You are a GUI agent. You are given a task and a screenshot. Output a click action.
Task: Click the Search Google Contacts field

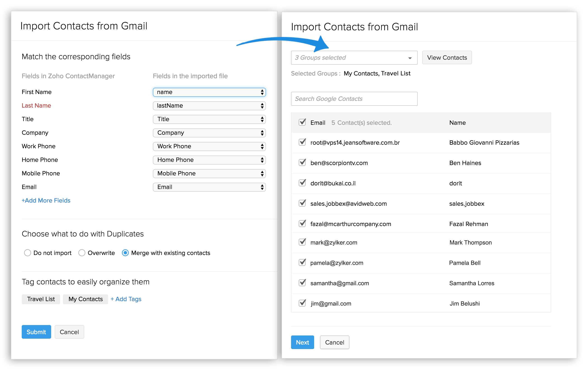[354, 99]
